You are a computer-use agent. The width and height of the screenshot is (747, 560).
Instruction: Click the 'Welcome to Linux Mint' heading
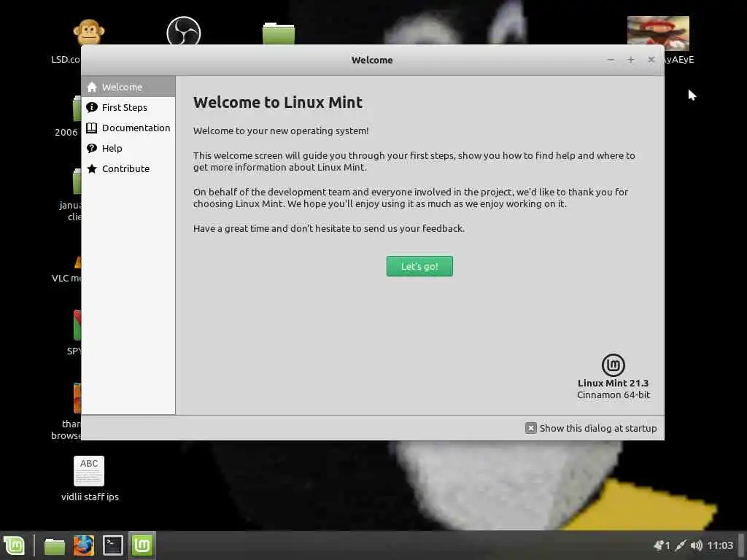point(278,102)
